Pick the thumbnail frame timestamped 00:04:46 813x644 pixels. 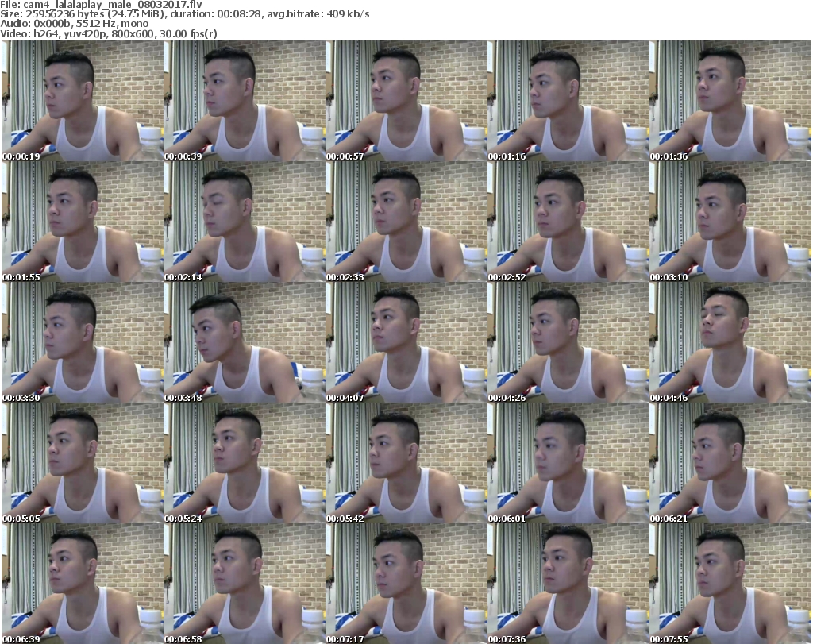point(730,343)
